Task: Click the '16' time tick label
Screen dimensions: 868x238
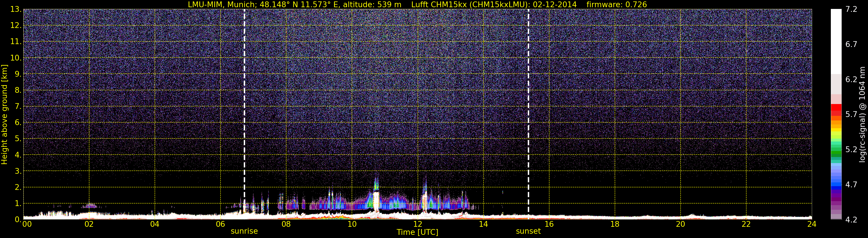Action: coord(549,224)
